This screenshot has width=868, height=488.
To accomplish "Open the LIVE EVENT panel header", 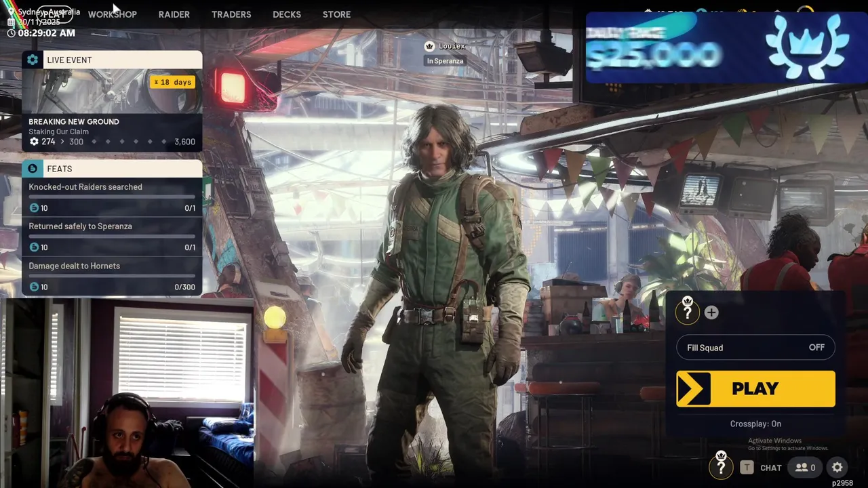I will tap(112, 60).
